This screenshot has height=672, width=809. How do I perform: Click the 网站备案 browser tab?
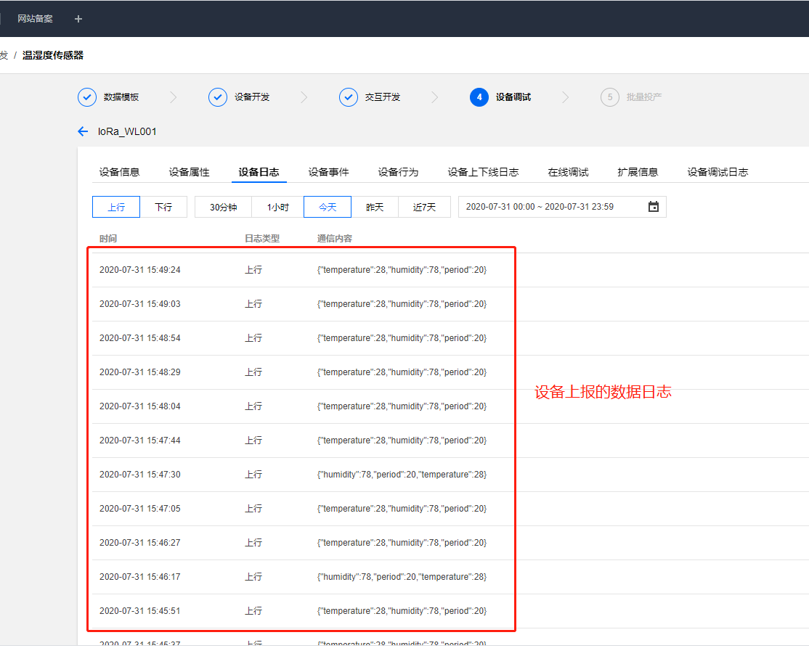[x=35, y=19]
